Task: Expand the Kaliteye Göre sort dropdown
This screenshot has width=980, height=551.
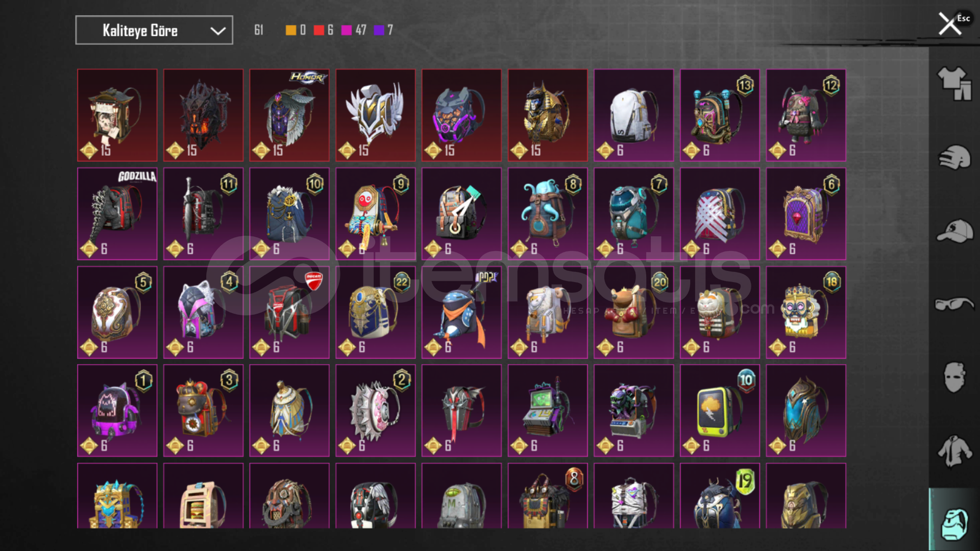Action: point(154,30)
